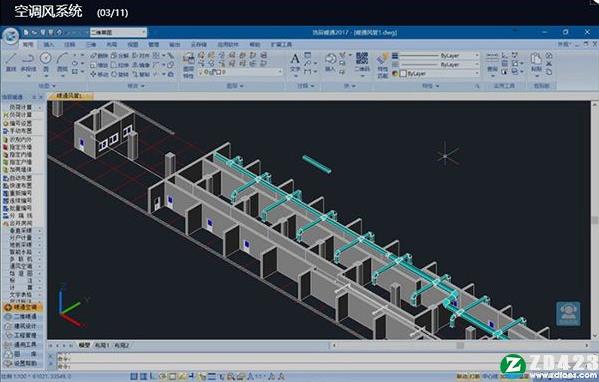Open the Insert ribbon tab
This screenshot has height=382, width=599.
click(49, 45)
